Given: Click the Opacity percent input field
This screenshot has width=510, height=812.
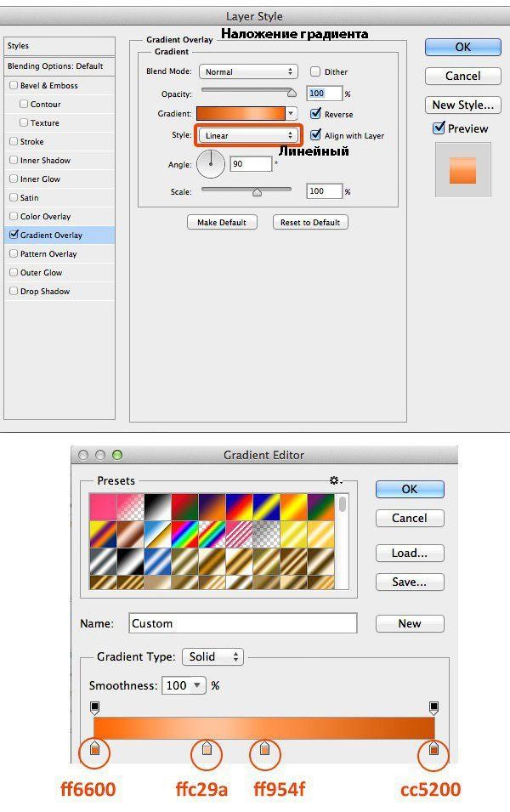Looking at the screenshot, I should pyautogui.click(x=324, y=94).
